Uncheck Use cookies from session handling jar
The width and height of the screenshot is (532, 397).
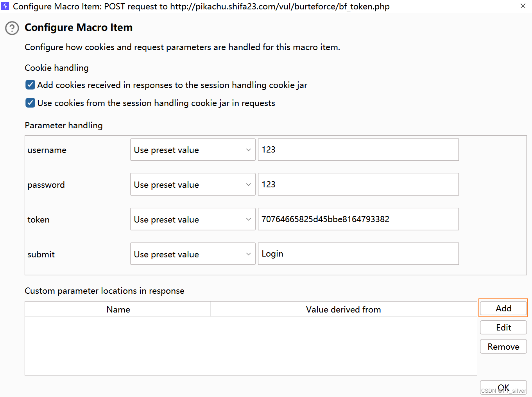point(30,103)
